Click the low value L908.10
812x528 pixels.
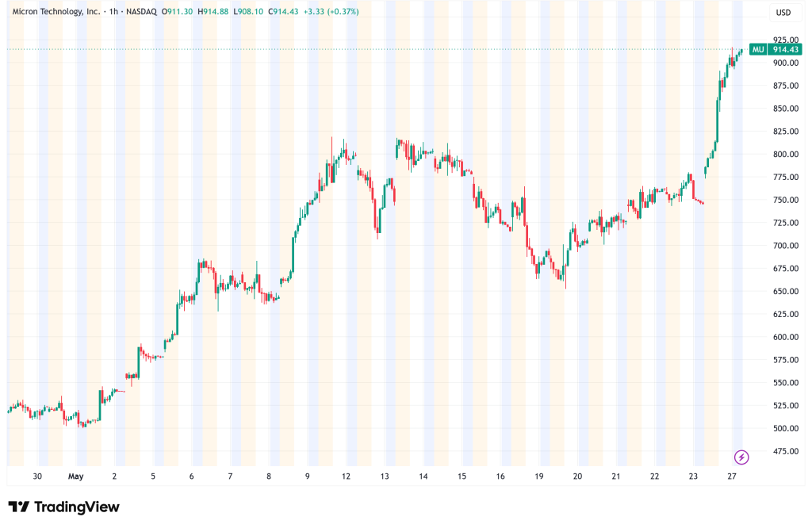tap(248, 11)
